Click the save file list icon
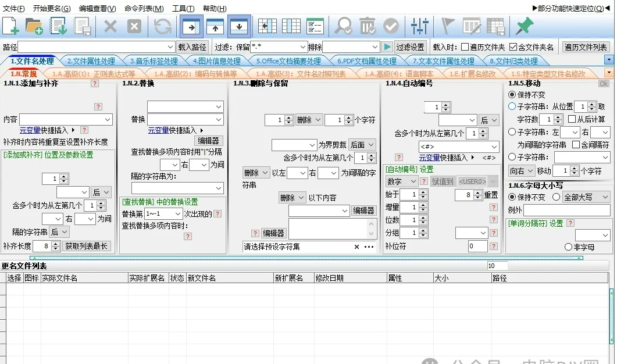 click(x=82, y=26)
